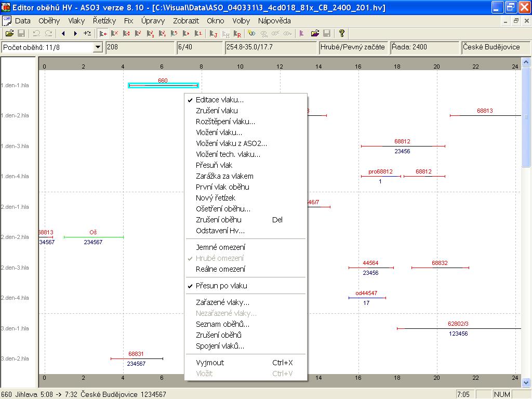
Task: Click the grey diskette icon beside the help icon
Action: pos(327,33)
